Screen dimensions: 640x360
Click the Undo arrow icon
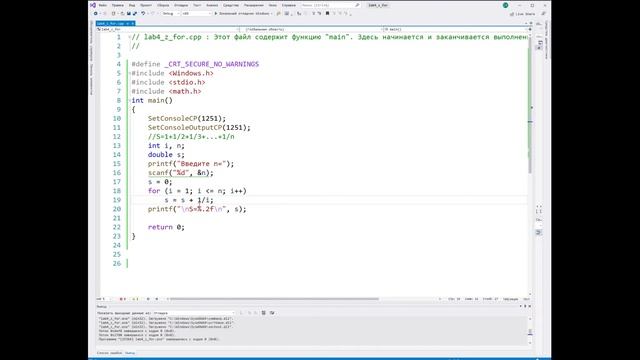click(143, 13)
